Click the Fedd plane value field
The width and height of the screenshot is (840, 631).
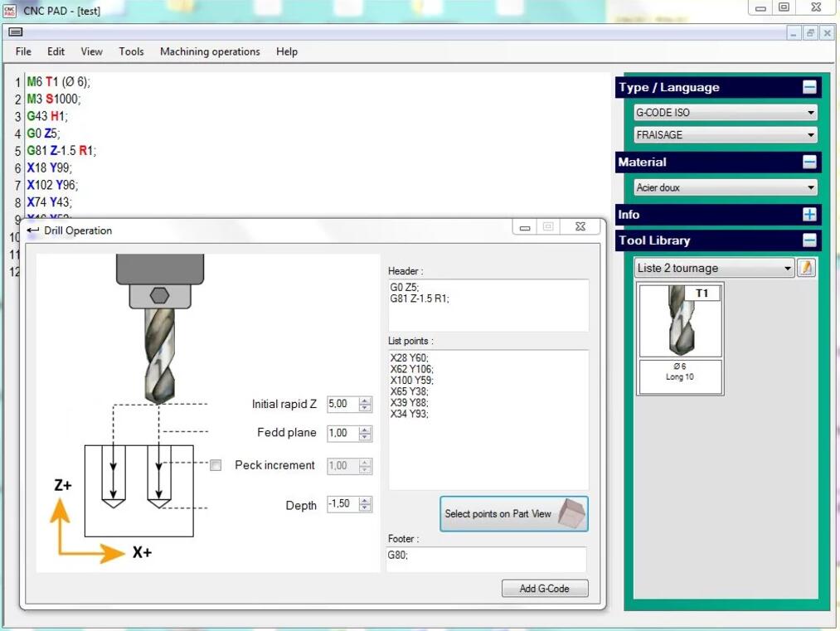tap(342, 433)
